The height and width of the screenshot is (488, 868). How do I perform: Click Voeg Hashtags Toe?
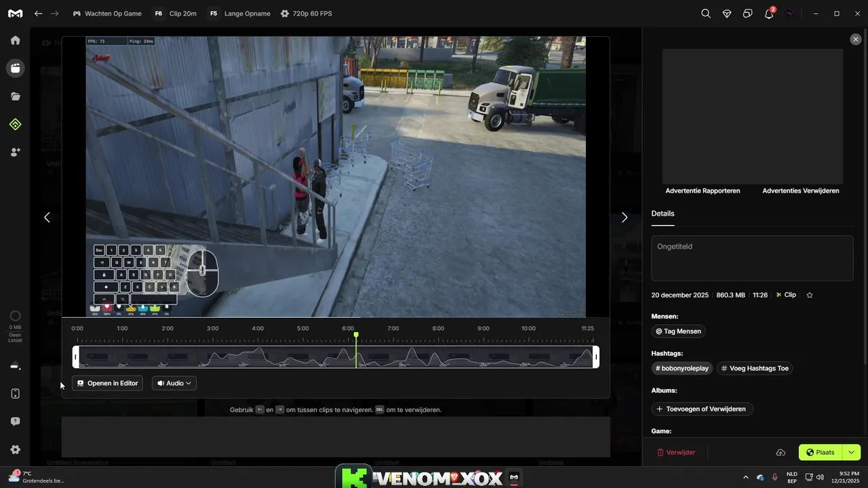(755, 368)
